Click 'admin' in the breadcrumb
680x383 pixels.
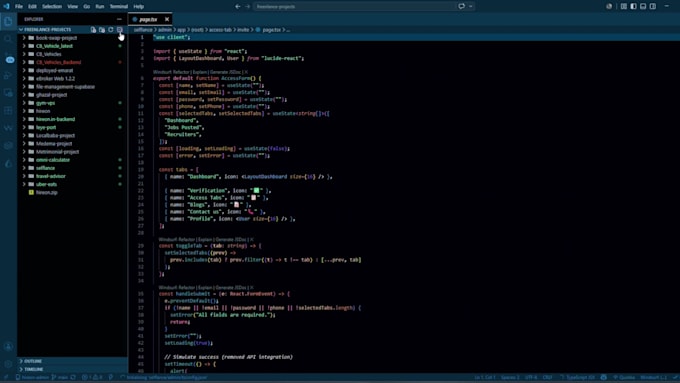tap(165, 30)
